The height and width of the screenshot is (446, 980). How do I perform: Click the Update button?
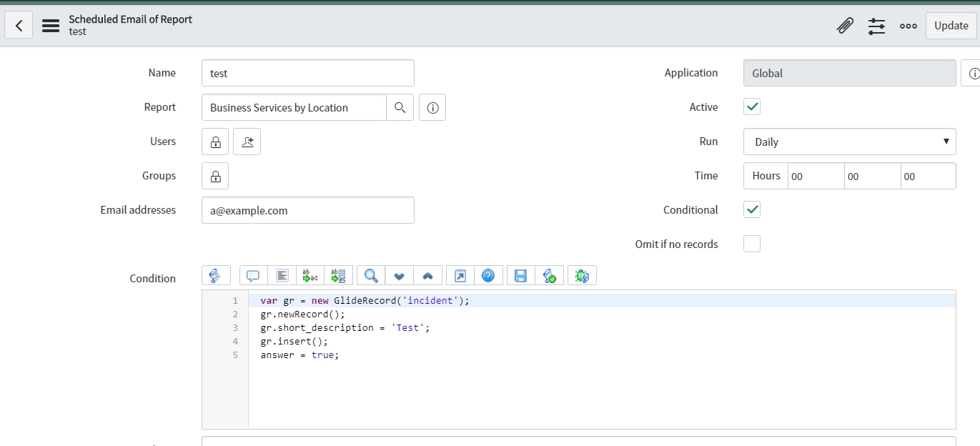951,26
